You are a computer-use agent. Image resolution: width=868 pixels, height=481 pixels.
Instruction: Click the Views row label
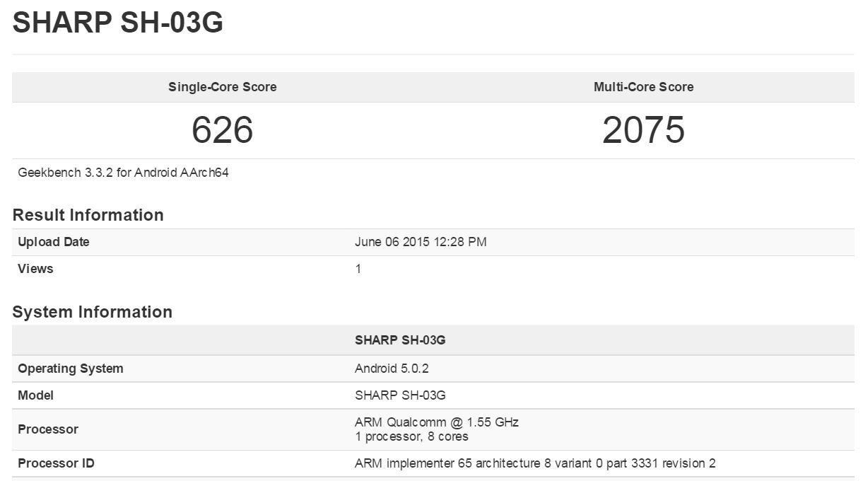[35, 269]
